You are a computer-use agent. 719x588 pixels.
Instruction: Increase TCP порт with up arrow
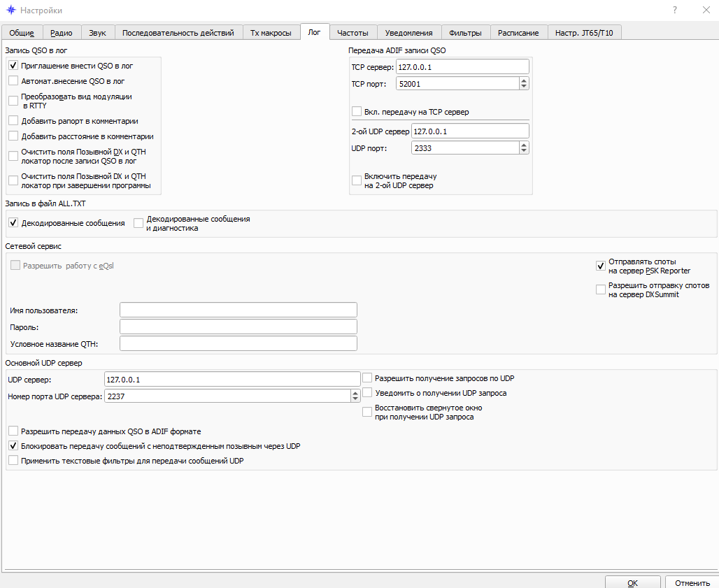tap(524, 80)
